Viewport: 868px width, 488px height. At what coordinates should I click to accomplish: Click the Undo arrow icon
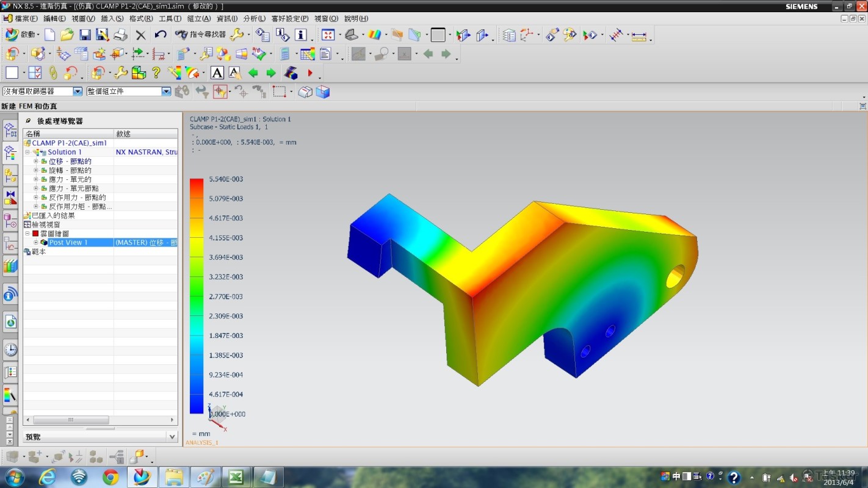tap(161, 35)
